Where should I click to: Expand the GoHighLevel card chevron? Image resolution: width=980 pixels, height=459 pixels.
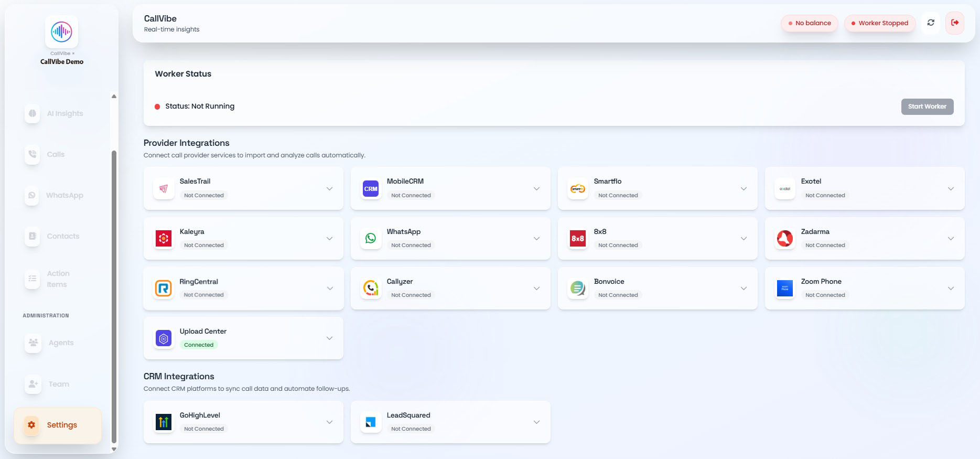tap(329, 422)
